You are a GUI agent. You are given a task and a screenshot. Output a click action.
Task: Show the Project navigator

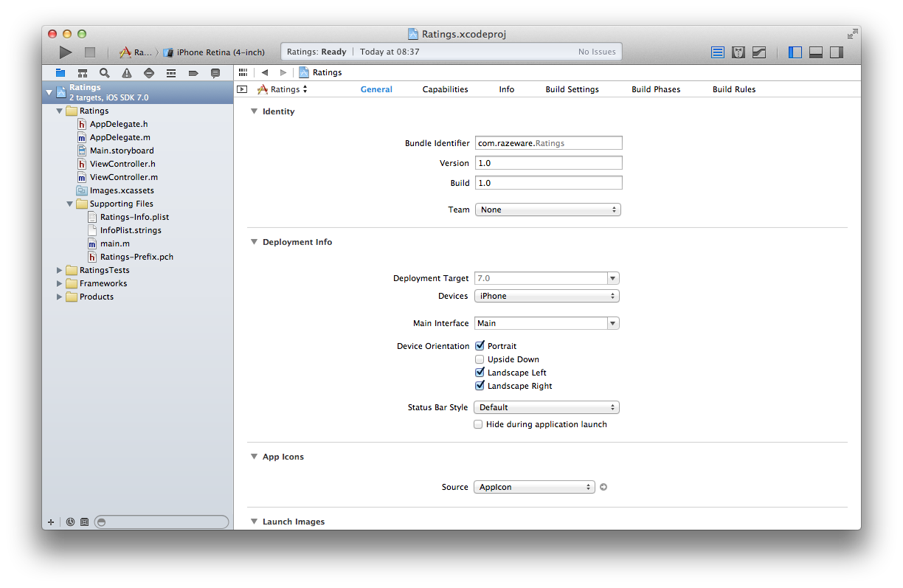click(x=60, y=73)
